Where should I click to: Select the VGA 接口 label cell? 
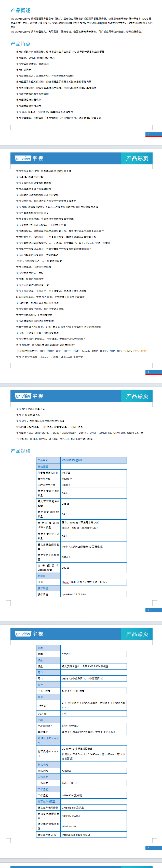coord(49,714)
